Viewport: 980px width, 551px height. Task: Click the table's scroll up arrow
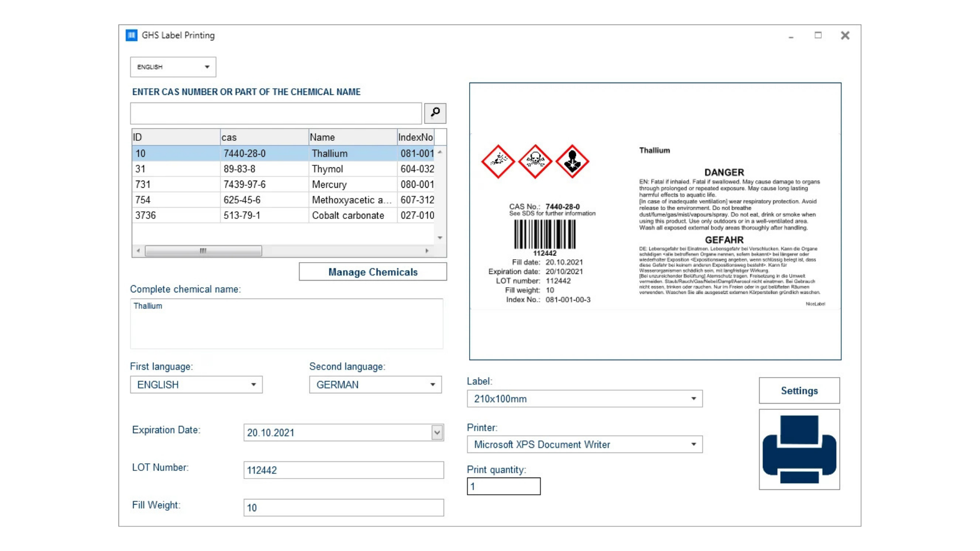click(x=440, y=152)
